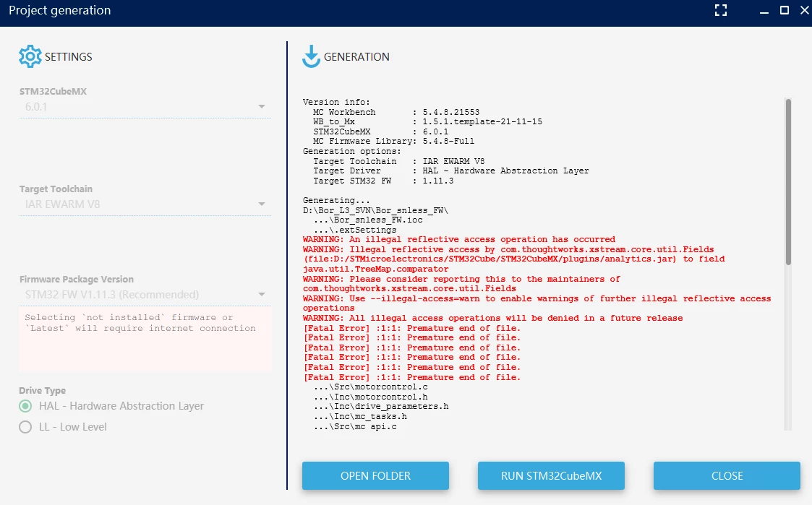Open the STM32CubeMX 6.0.1 version dropdown

tap(145, 107)
